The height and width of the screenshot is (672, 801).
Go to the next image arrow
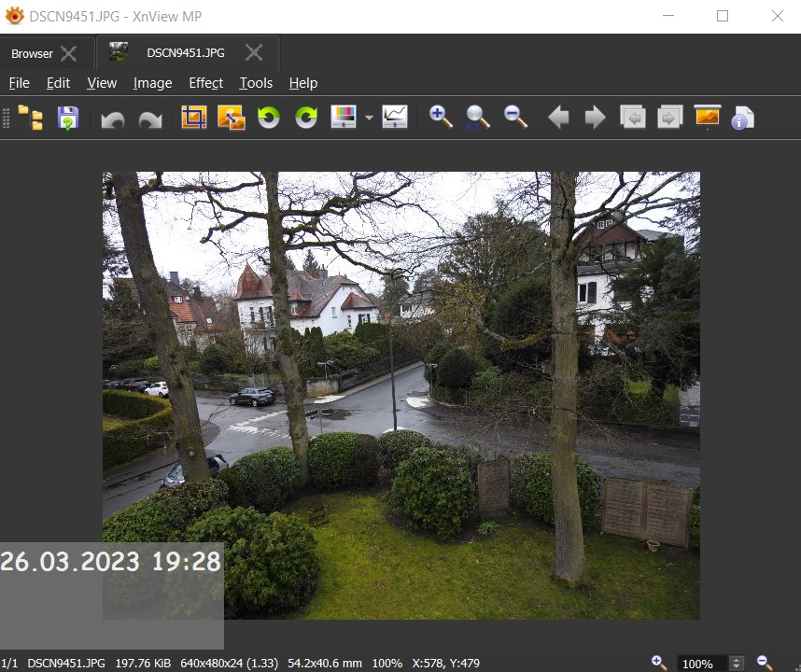595,118
